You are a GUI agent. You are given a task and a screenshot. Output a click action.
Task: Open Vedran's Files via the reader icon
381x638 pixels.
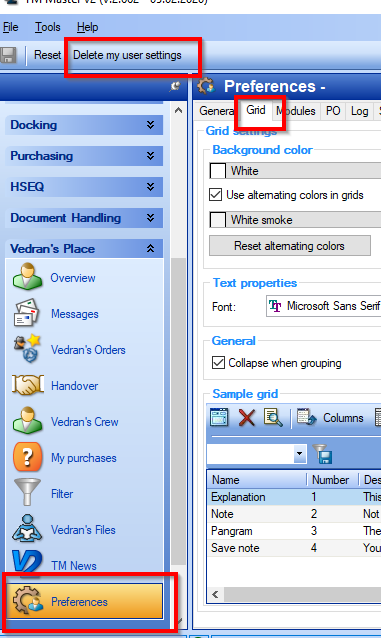point(27,528)
